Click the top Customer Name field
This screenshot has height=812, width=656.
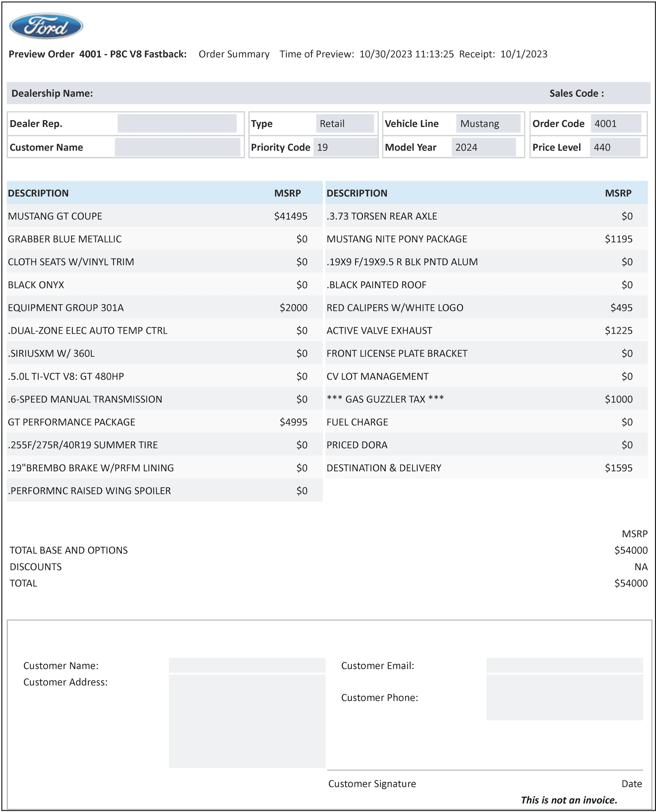click(177, 147)
